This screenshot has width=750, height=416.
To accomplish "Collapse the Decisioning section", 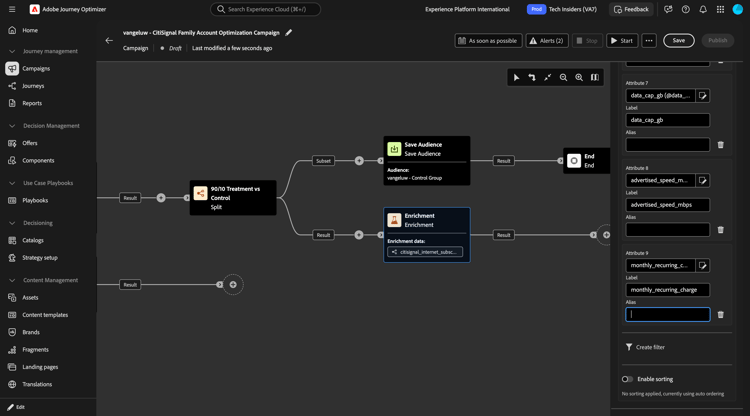I will click(12, 223).
